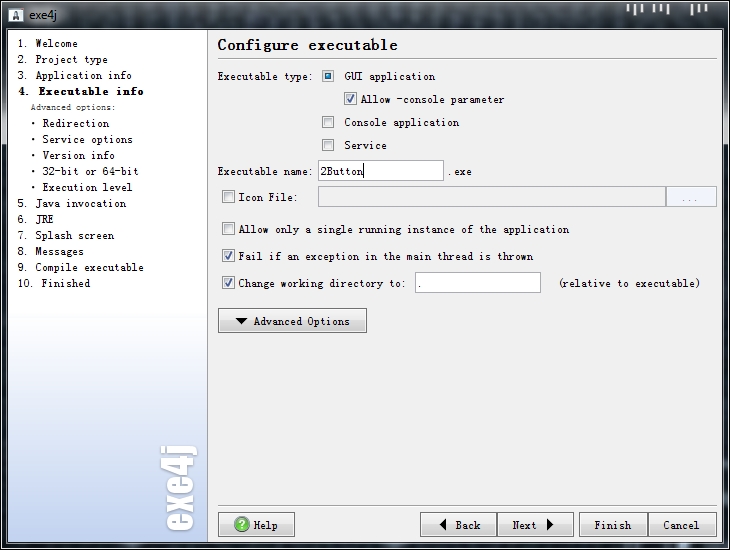This screenshot has width=730, height=550.
Task: Select Console application executable type
Action: tap(328, 122)
